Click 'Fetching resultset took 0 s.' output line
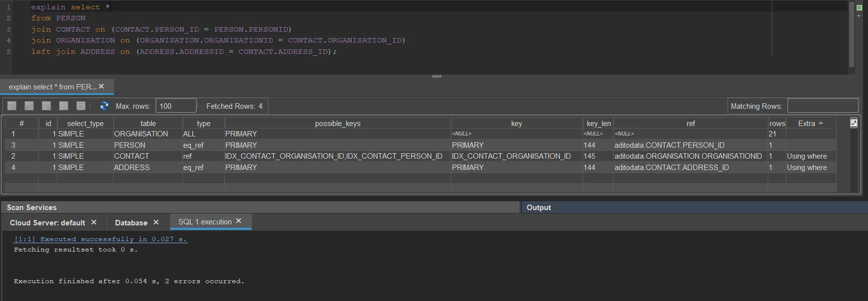Image resolution: width=868 pixels, height=301 pixels. tap(76, 250)
